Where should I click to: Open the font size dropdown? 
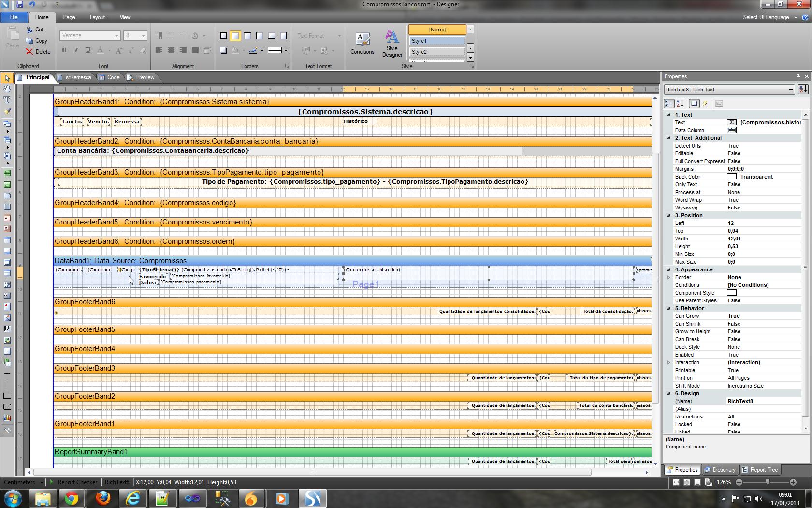point(143,36)
